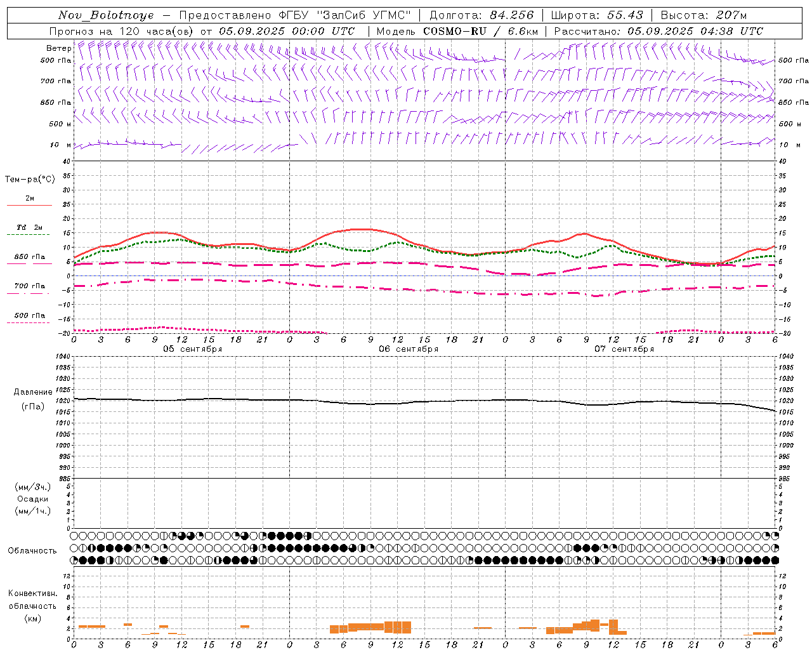Click the 500 м wind level label beside Ветер

60,124
